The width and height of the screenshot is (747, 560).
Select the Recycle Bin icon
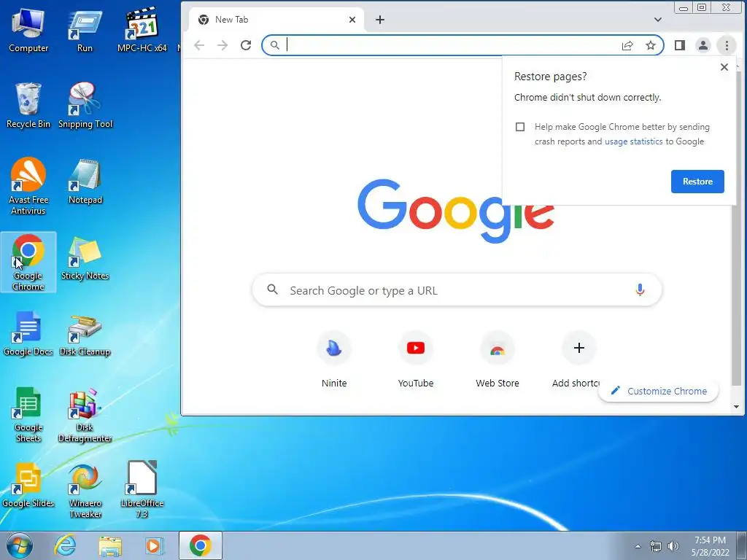coord(28,106)
